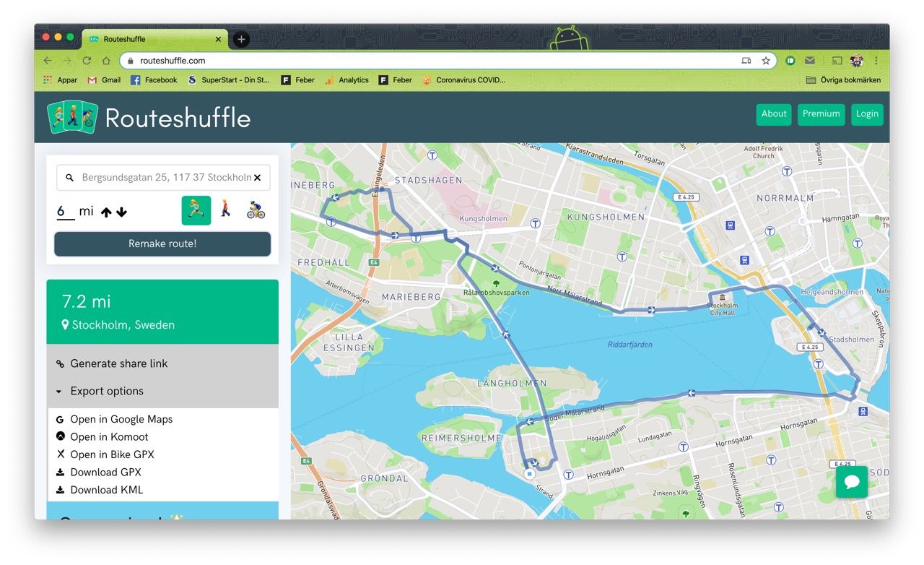Open the chat widget bubble

852,482
